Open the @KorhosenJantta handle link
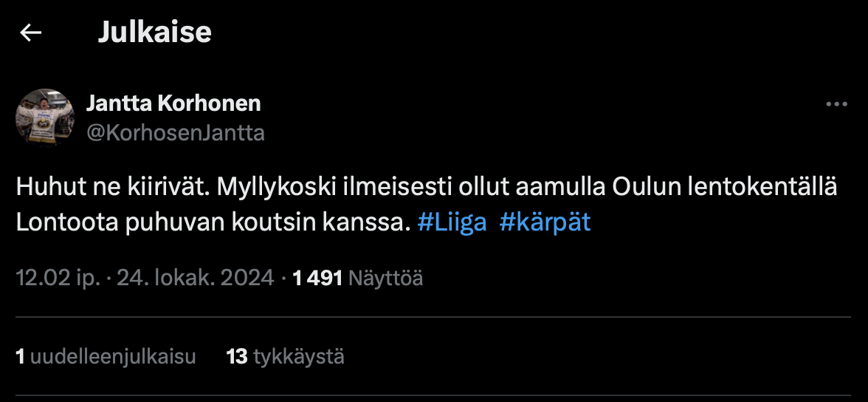 [x=176, y=133]
